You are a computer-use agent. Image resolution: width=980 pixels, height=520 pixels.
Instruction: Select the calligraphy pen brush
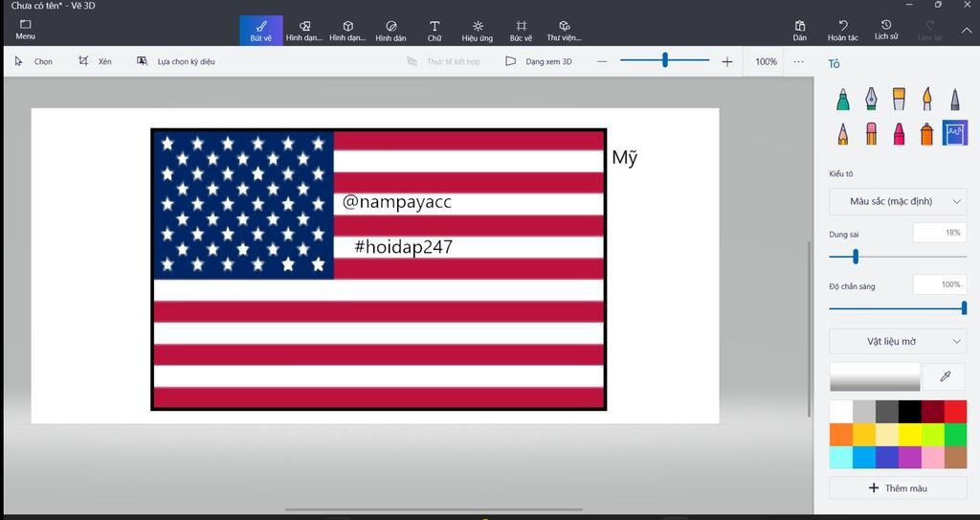tap(871, 100)
